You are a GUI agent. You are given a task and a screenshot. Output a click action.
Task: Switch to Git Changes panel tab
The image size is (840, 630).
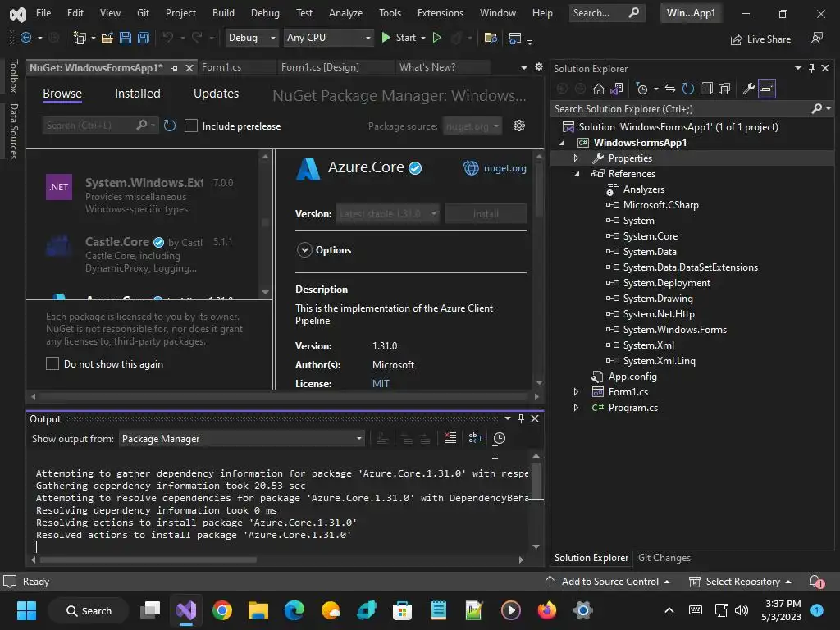[664, 558]
